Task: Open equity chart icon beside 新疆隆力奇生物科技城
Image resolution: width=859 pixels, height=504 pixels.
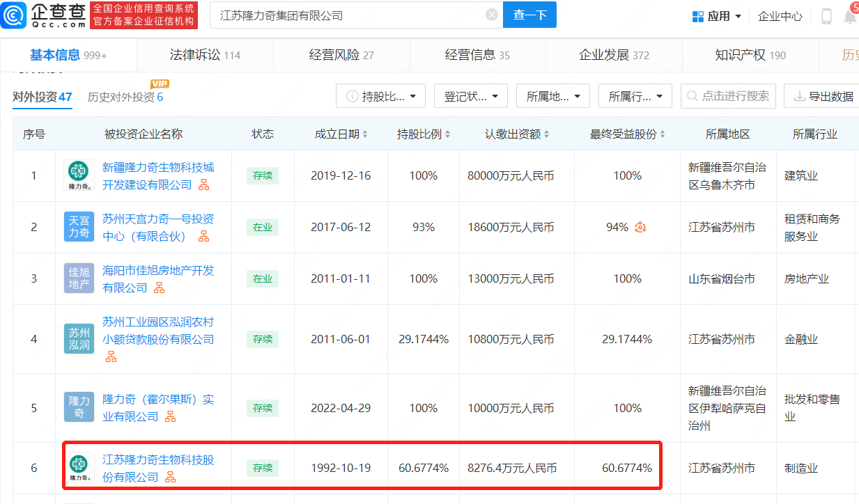Action: (x=204, y=184)
